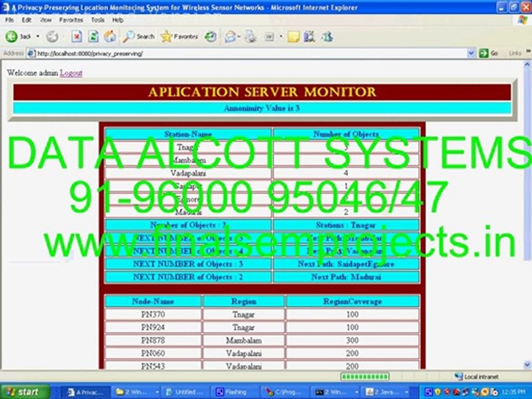Click the Links toolbar label

click(515, 53)
